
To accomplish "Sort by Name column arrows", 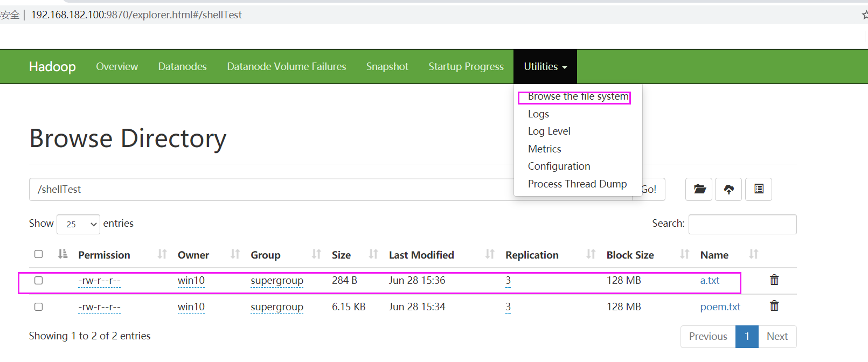I will tap(754, 254).
